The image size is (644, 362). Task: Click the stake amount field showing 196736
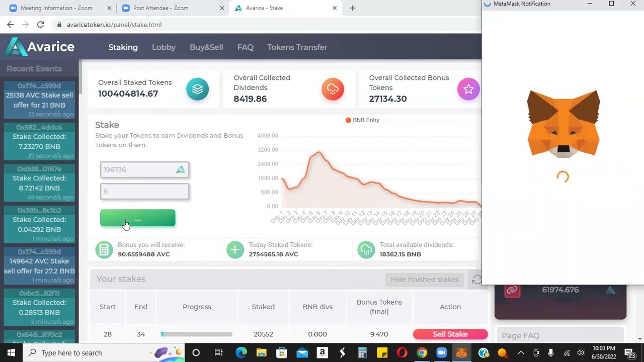(x=144, y=170)
